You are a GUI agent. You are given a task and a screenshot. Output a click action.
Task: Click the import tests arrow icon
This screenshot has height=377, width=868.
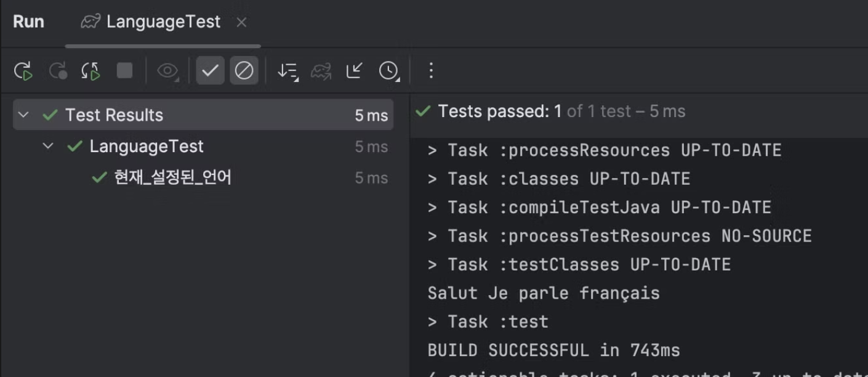(x=355, y=71)
